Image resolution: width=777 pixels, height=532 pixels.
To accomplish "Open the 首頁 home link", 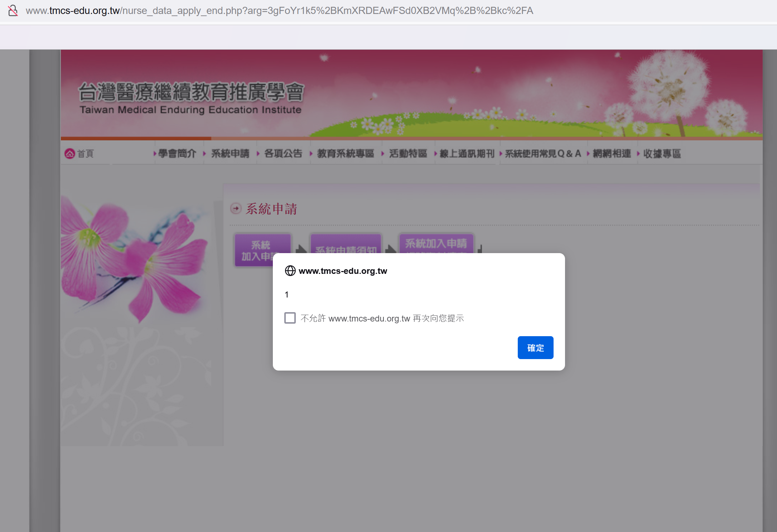I will coord(85,154).
